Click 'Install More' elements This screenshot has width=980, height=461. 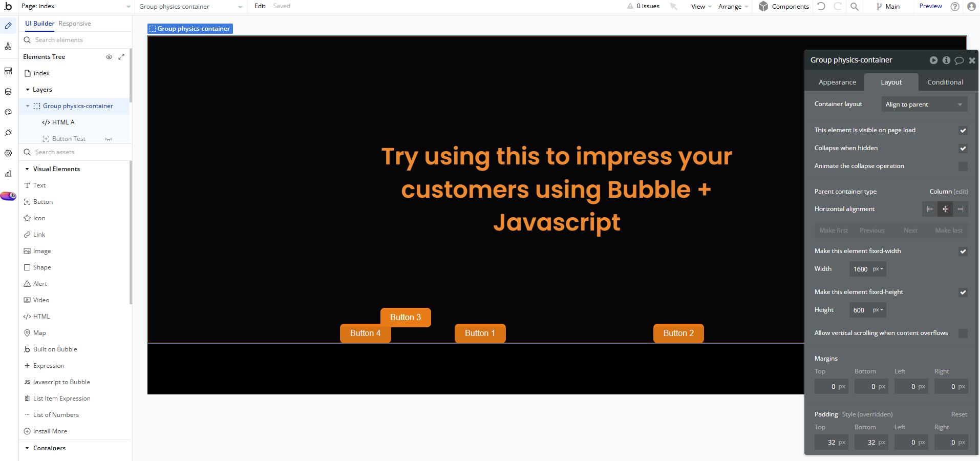tap(46, 431)
